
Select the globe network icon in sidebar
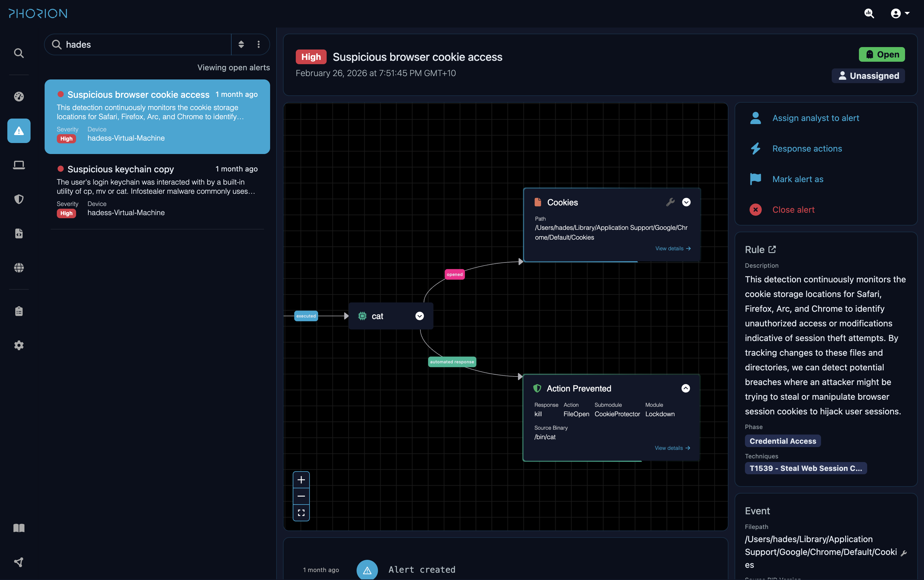(18, 268)
